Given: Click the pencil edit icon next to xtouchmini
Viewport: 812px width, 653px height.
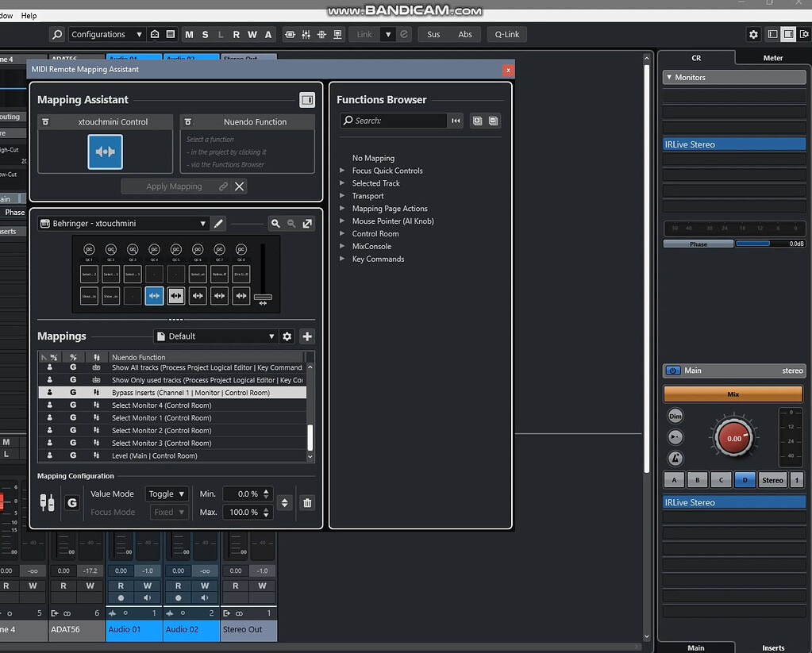Looking at the screenshot, I should 218,223.
